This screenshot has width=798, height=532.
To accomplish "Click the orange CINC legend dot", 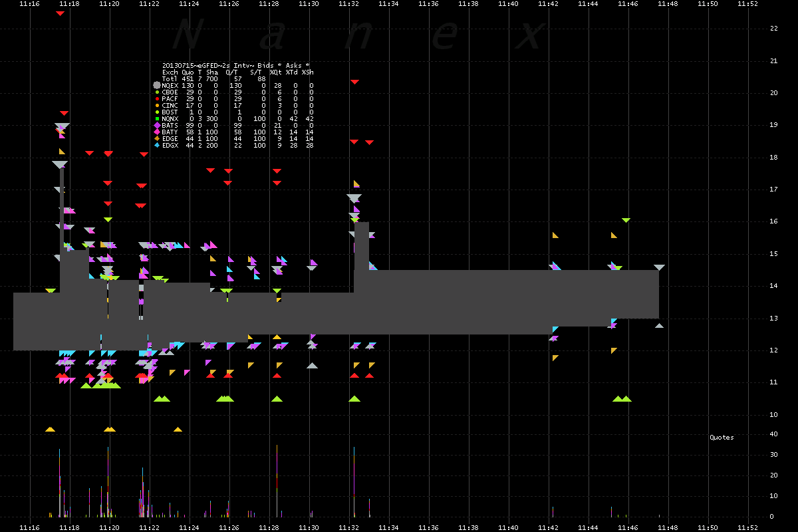I will (x=157, y=105).
